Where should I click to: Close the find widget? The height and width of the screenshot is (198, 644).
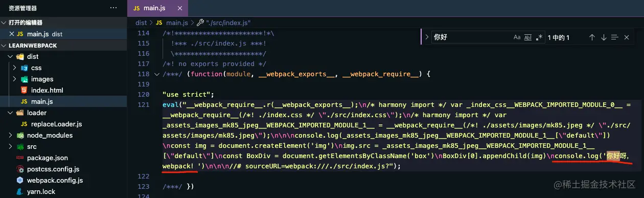point(626,37)
